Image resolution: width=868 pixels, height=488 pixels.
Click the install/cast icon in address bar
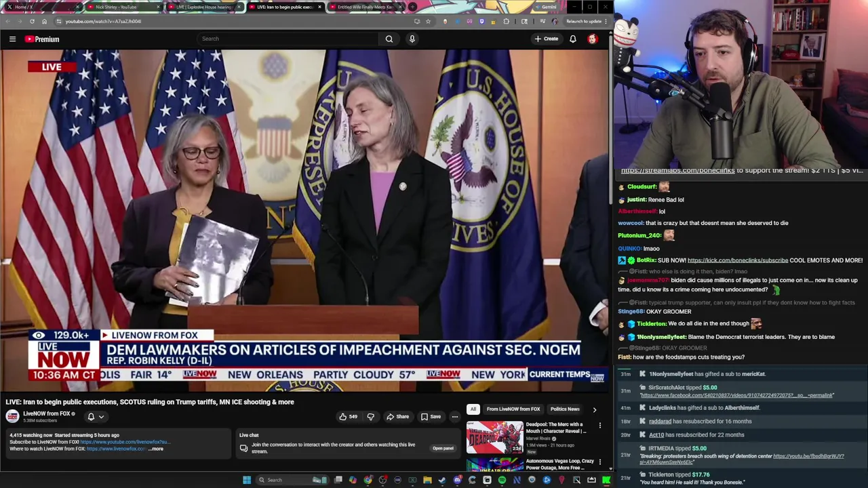pos(416,21)
